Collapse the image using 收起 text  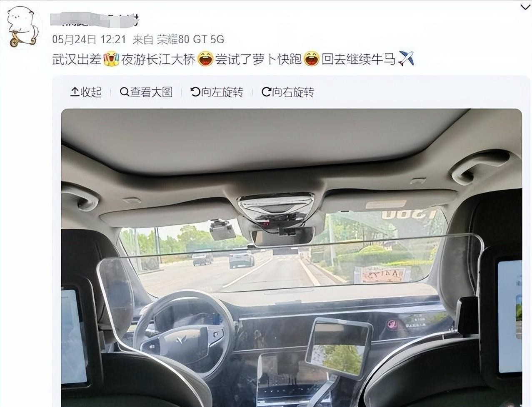[x=91, y=92]
